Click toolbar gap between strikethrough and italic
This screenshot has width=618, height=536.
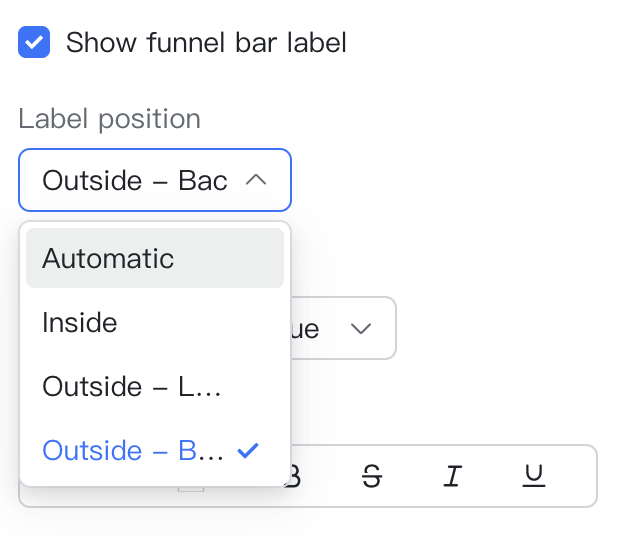412,477
